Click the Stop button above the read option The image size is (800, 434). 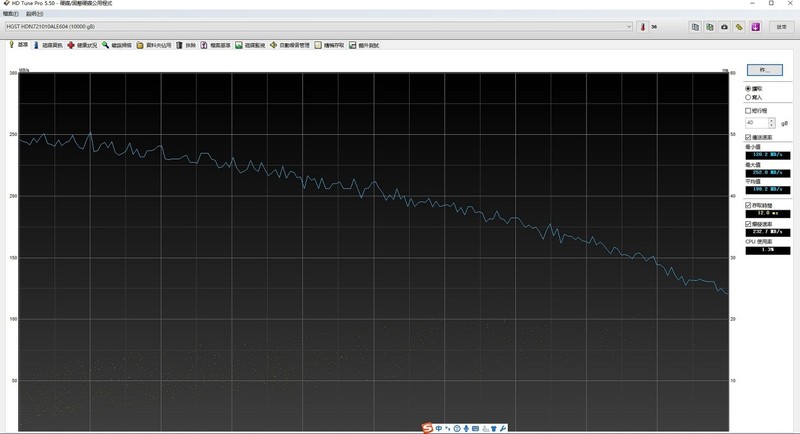(764, 70)
